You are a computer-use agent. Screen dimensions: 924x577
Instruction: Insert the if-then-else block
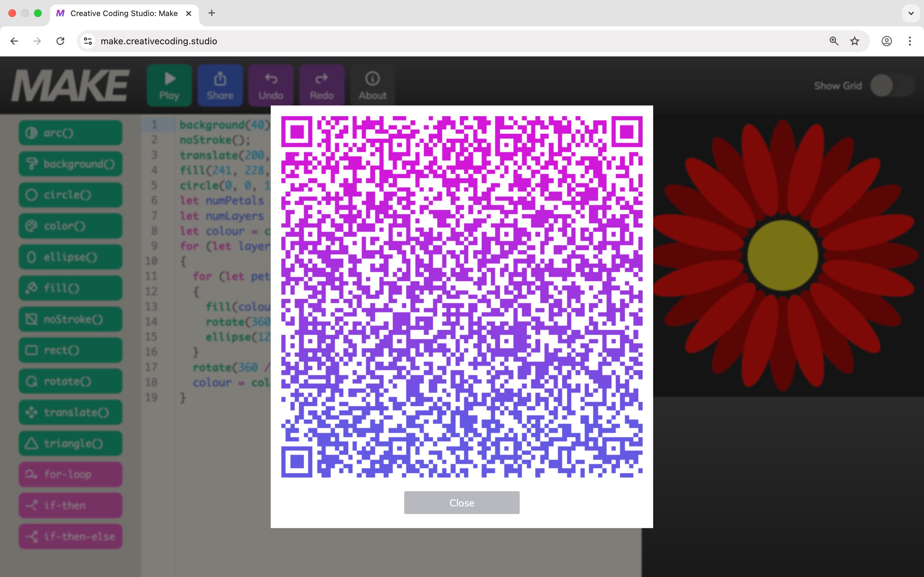(x=71, y=537)
